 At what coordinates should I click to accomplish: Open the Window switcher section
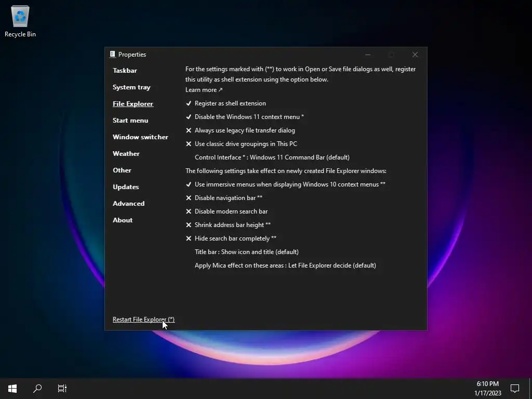pyautogui.click(x=140, y=137)
